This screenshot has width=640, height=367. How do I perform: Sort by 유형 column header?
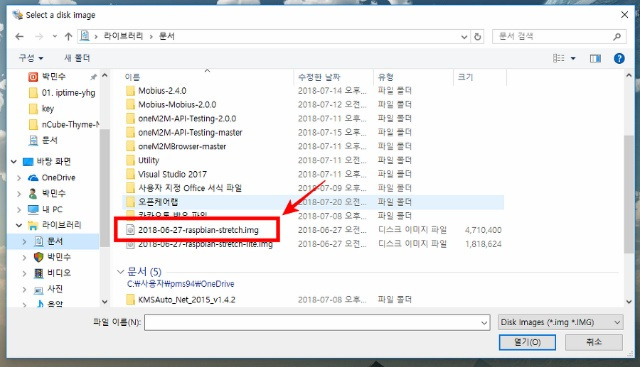tap(386, 77)
